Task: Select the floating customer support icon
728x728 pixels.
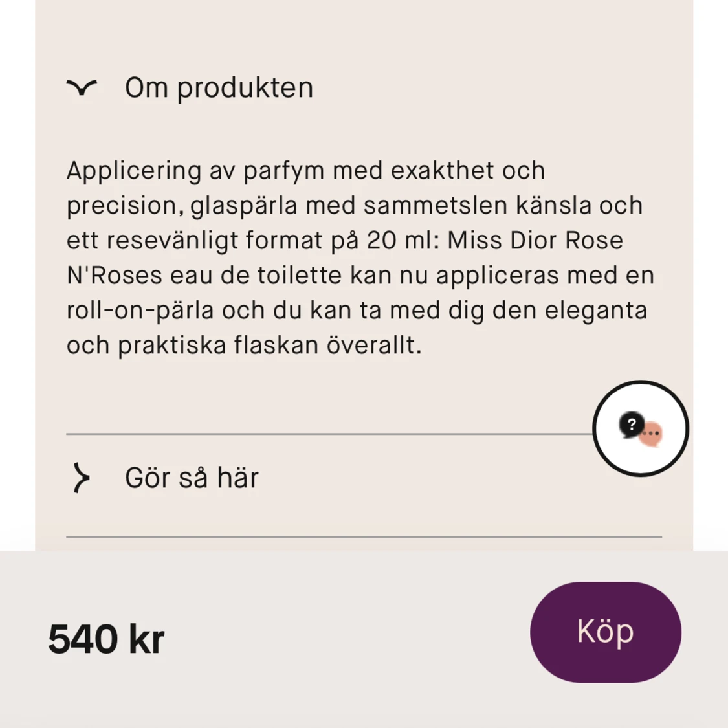Action: coord(640,428)
